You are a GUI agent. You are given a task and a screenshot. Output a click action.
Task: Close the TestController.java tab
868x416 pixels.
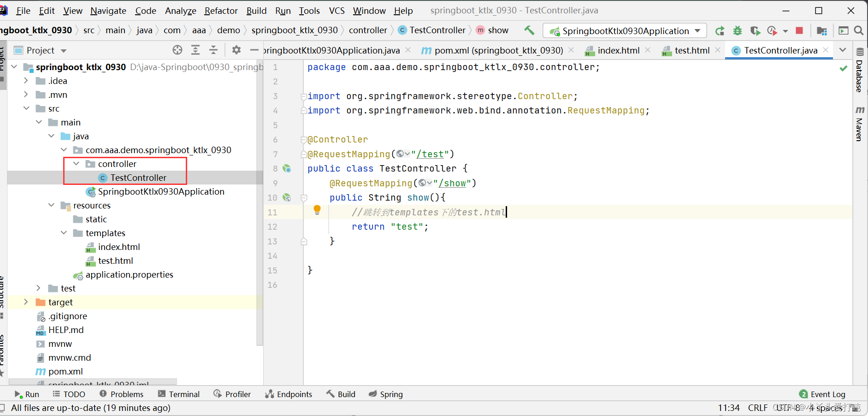pos(826,50)
